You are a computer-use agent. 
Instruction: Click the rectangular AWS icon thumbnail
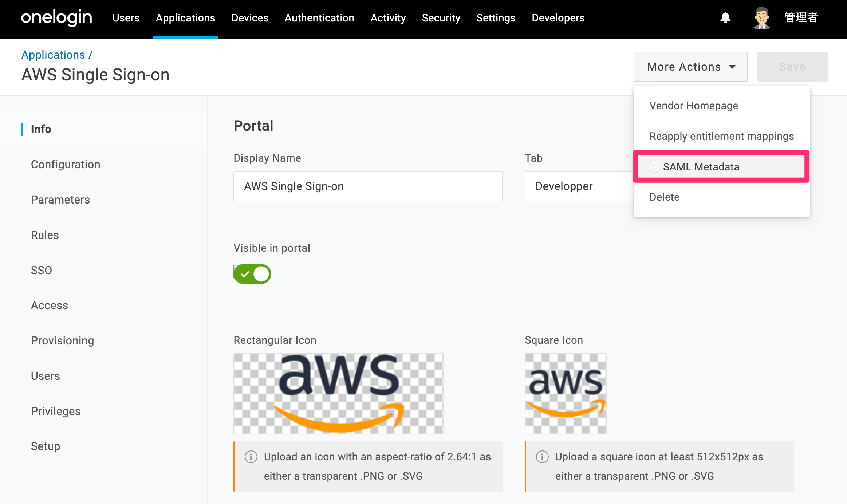click(x=338, y=393)
